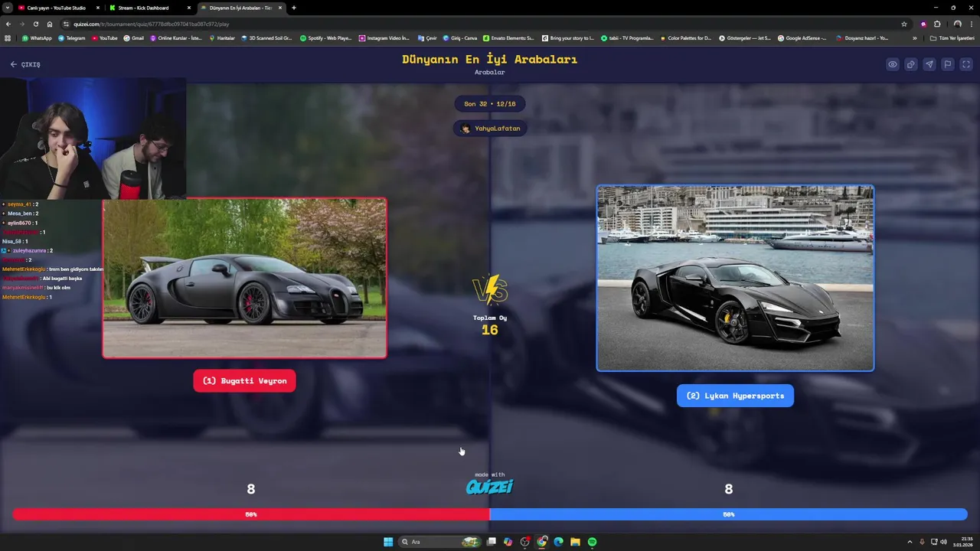Viewport: 980px width, 551px height.
Task: Open the Çevir bookmark
Action: tap(427, 38)
